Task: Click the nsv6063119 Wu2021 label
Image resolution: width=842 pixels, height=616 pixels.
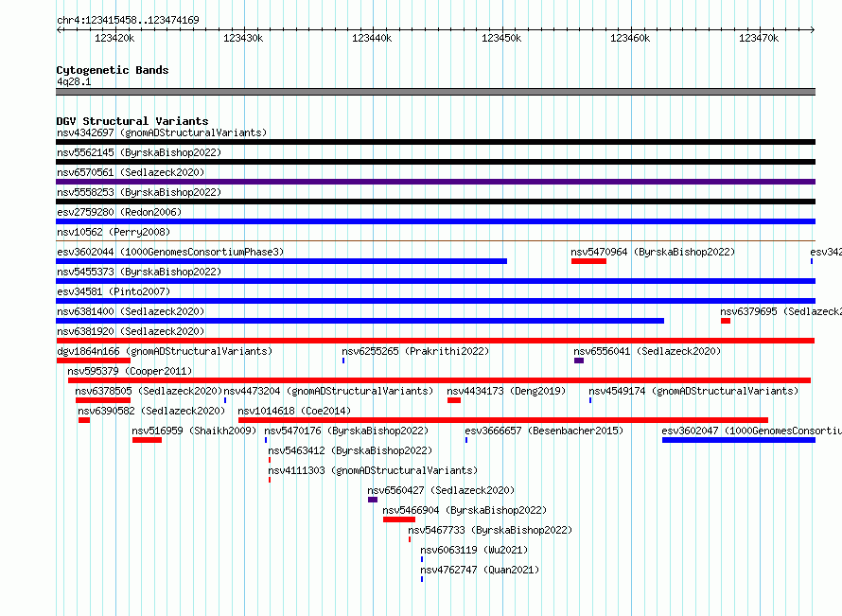Action: click(x=474, y=550)
